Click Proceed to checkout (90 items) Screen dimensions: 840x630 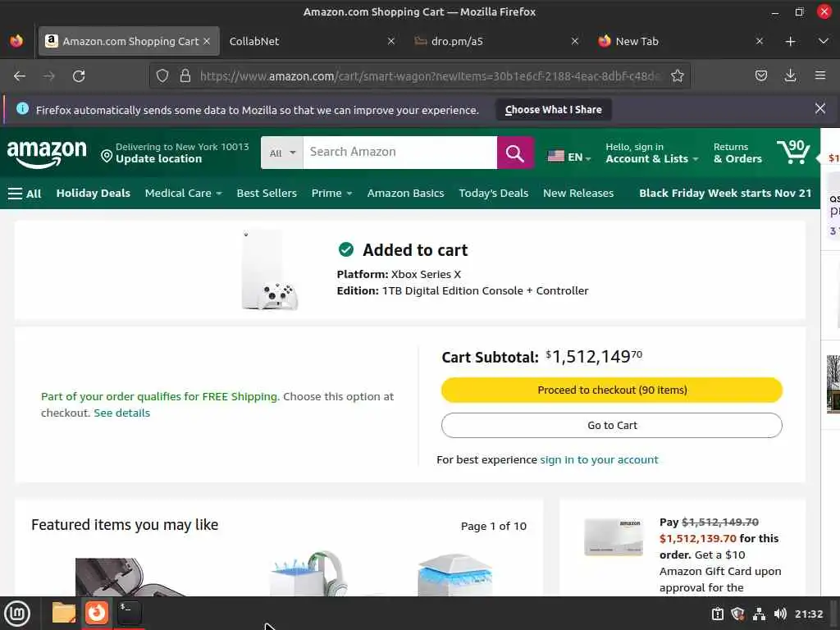[x=612, y=390]
